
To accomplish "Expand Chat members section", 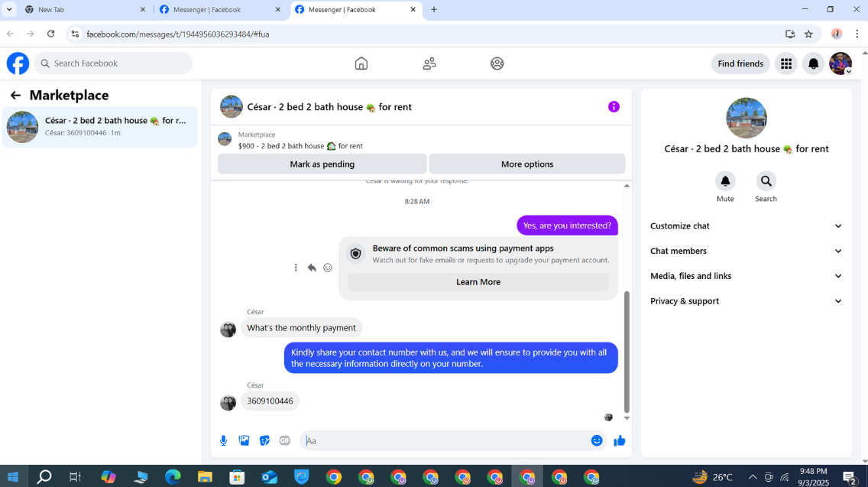I will (x=747, y=251).
